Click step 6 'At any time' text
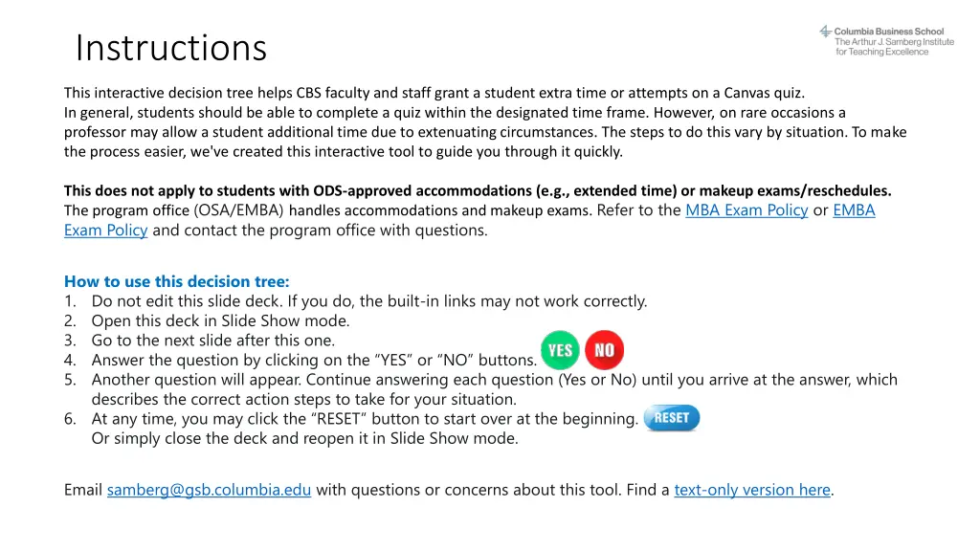The image size is (980, 551). (364, 419)
